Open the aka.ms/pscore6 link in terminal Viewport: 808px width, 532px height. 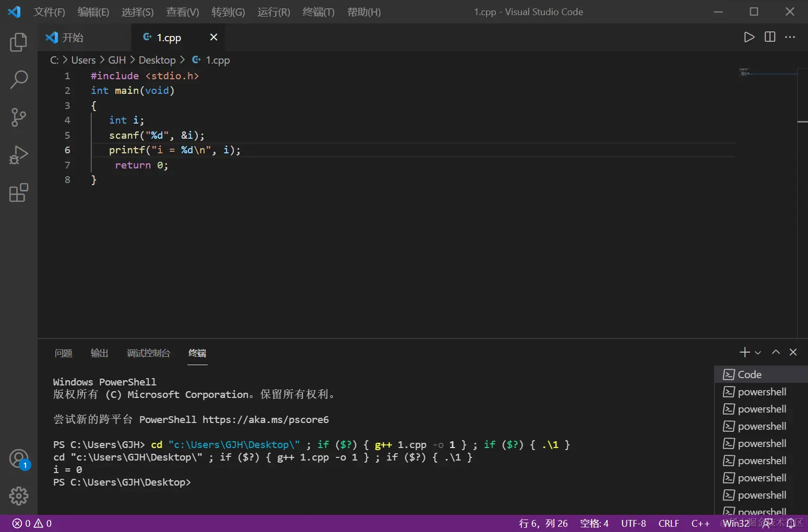[x=266, y=420]
